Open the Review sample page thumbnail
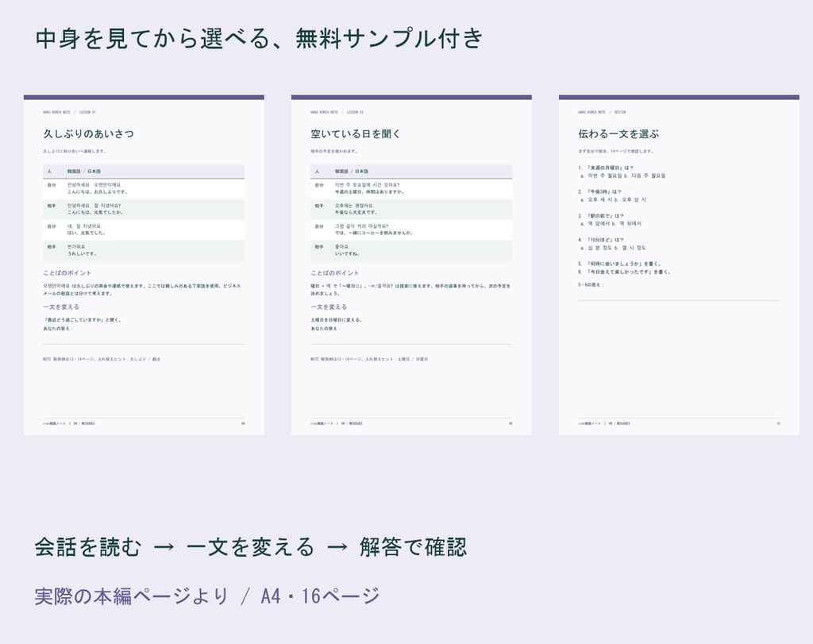 tap(679, 265)
